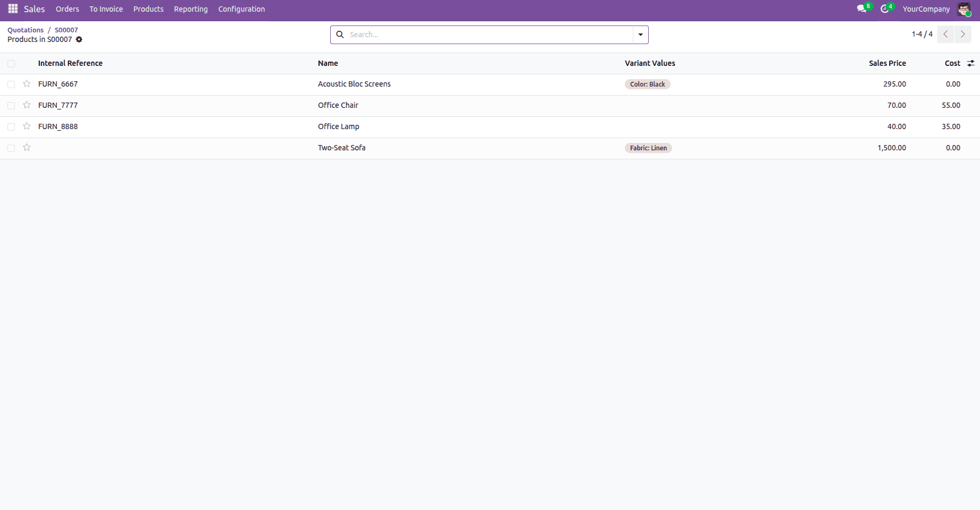Go to previous page arrow

tap(945, 34)
